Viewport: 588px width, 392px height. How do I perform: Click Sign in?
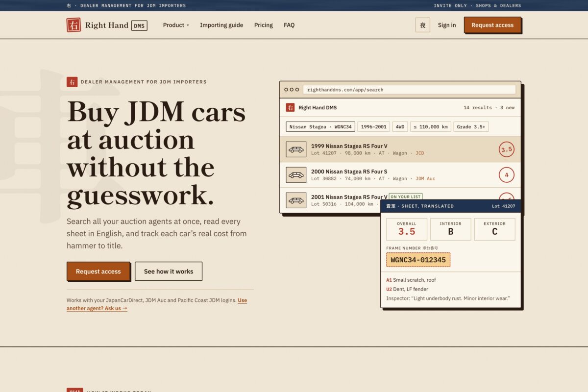[x=447, y=25]
